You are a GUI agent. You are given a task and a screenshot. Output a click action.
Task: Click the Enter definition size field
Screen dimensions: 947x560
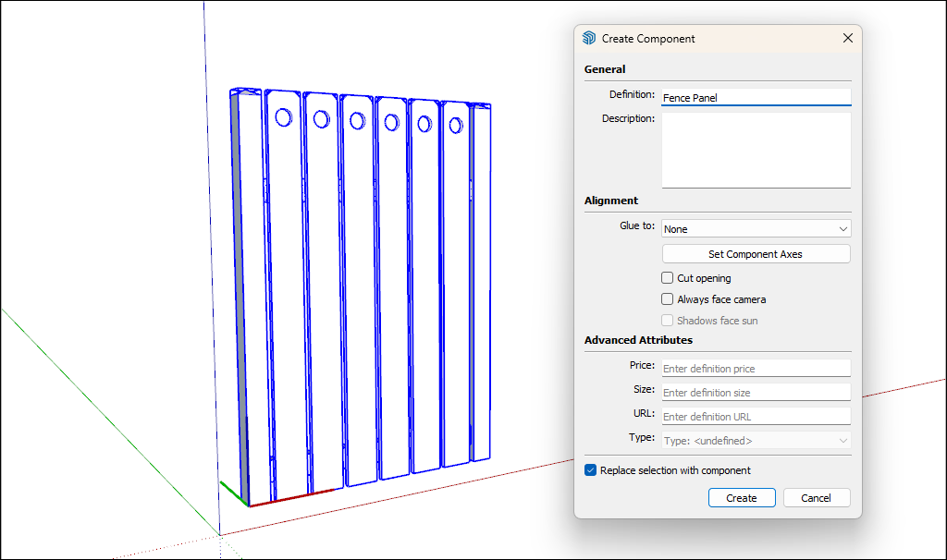coord(756,392)
